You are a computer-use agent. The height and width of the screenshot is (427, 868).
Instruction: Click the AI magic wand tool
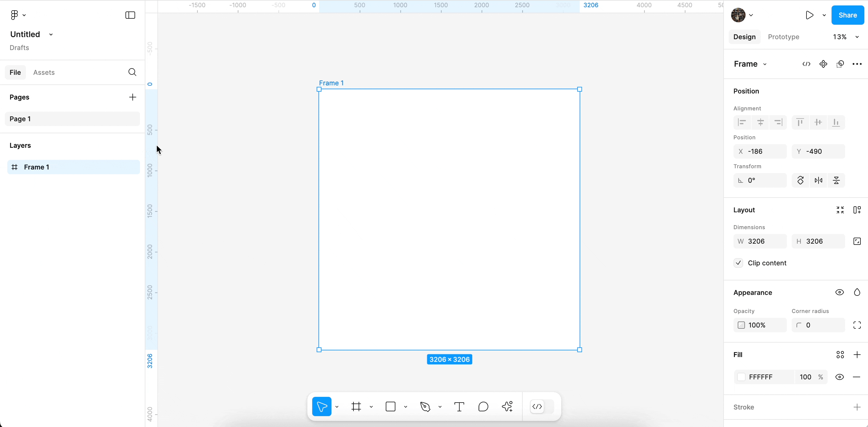tap(508, 406)
